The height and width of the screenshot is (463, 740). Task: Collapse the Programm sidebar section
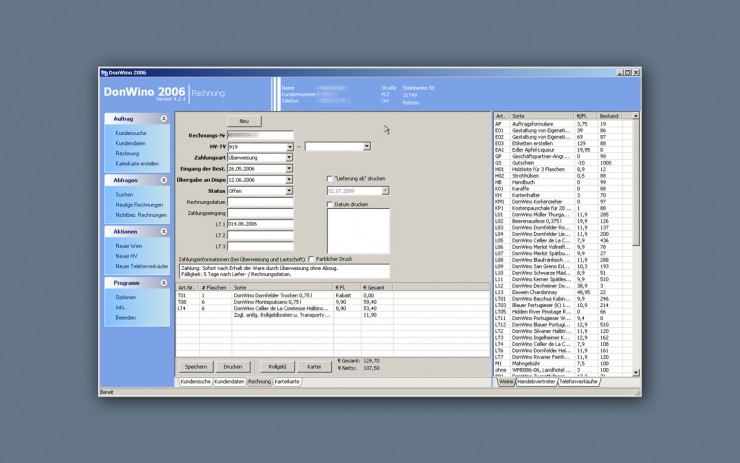pyautogui.click(x=164, y=283)
